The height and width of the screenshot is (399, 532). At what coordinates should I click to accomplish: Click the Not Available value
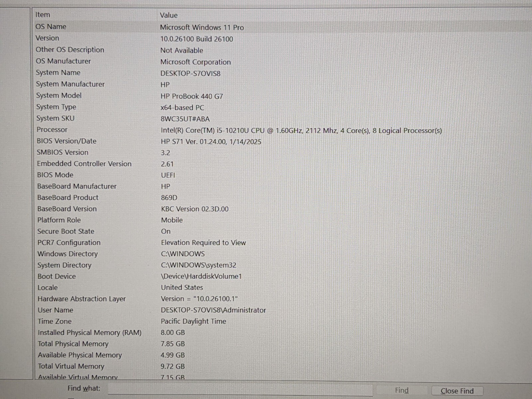182,51
